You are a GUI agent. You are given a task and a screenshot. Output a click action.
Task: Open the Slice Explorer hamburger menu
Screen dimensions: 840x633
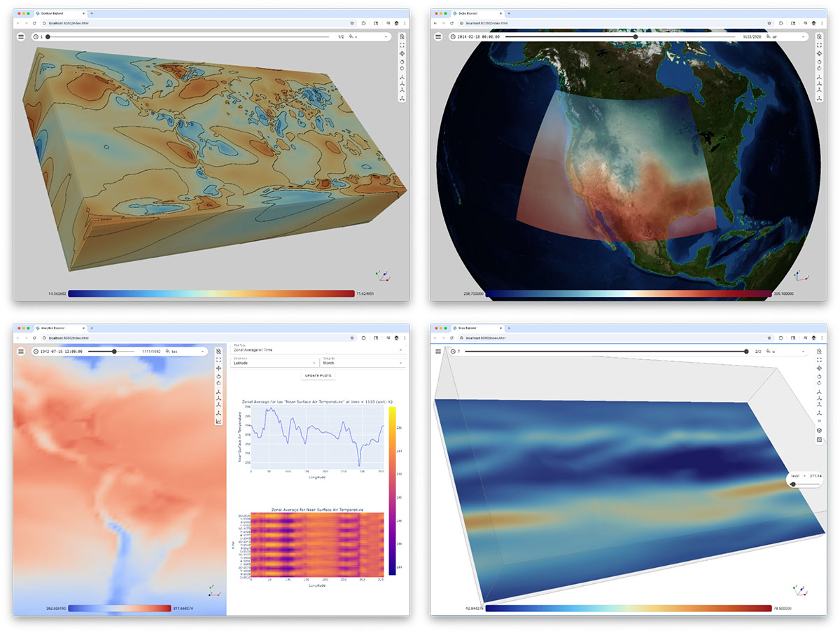click(438, 352)
